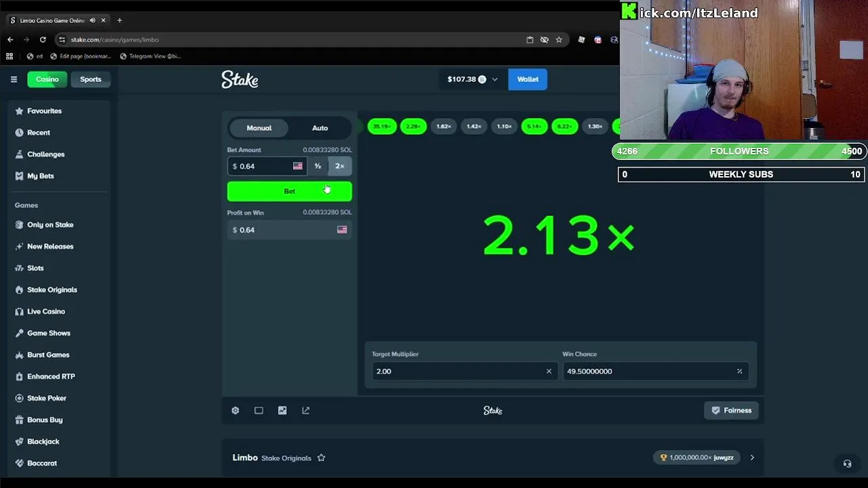
Task: Click the Burst Games icon
Action: [19, 354]
